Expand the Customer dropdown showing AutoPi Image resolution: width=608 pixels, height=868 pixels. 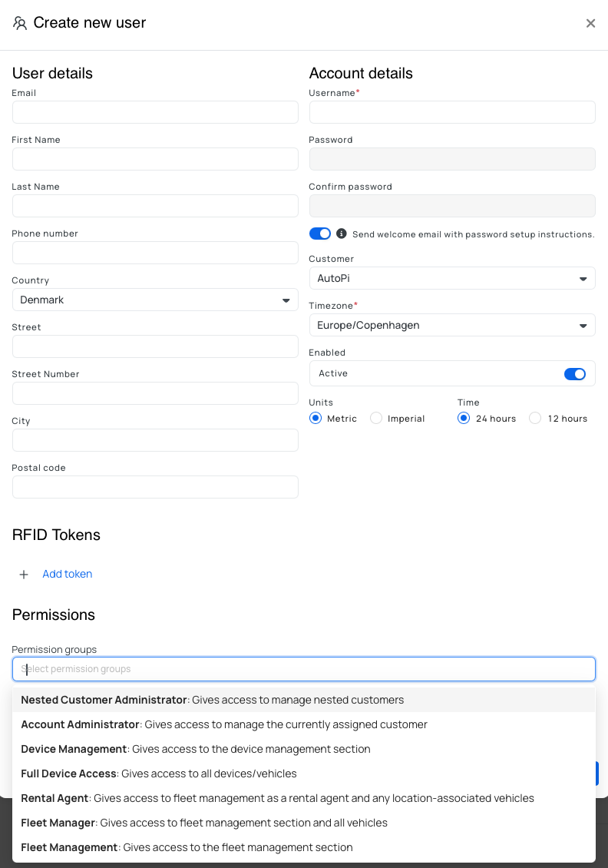(x=452, y=278)
